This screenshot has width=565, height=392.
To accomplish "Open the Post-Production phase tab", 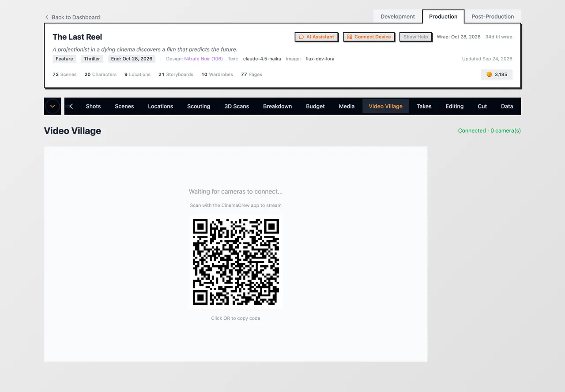I will (x=493, y=16).
